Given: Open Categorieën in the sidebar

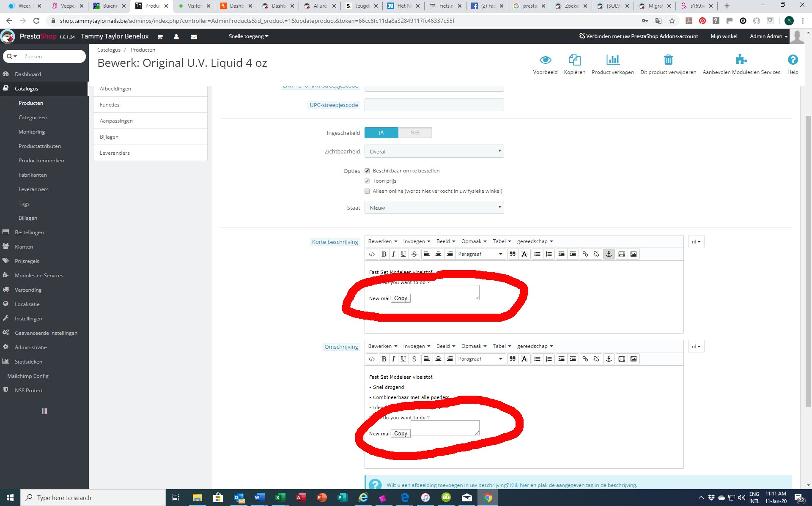Looking at the screenshot, I should tap(33, 118).
